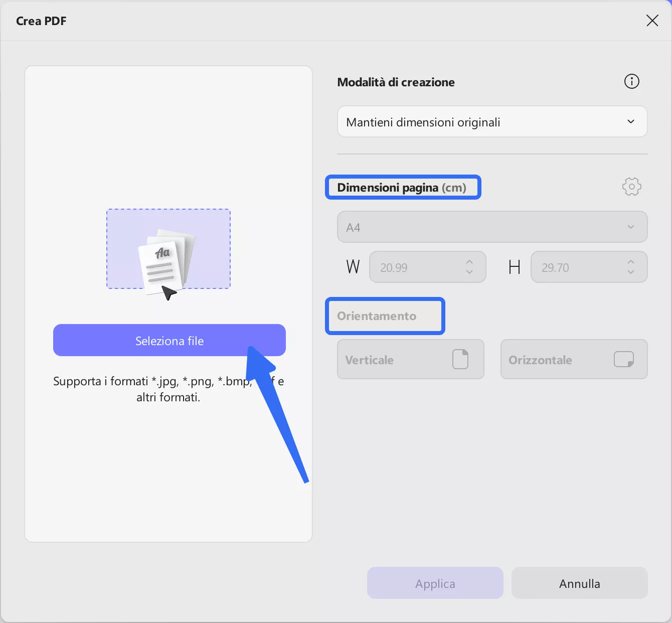Decrease the W width value
Image resolution: width=672 pixels, height=623 pixels.
tap(469, 272)
